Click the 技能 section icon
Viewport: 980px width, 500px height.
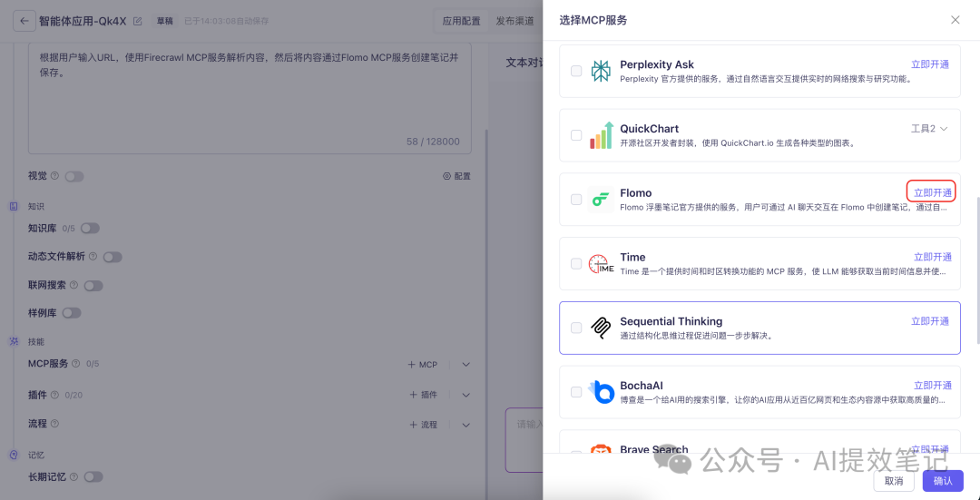14,342
